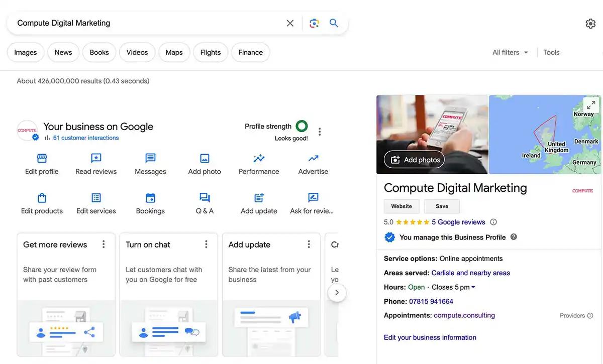Open 61 customer interactions link
Viewport: 603px width, 364px height.
pos(86,138)
